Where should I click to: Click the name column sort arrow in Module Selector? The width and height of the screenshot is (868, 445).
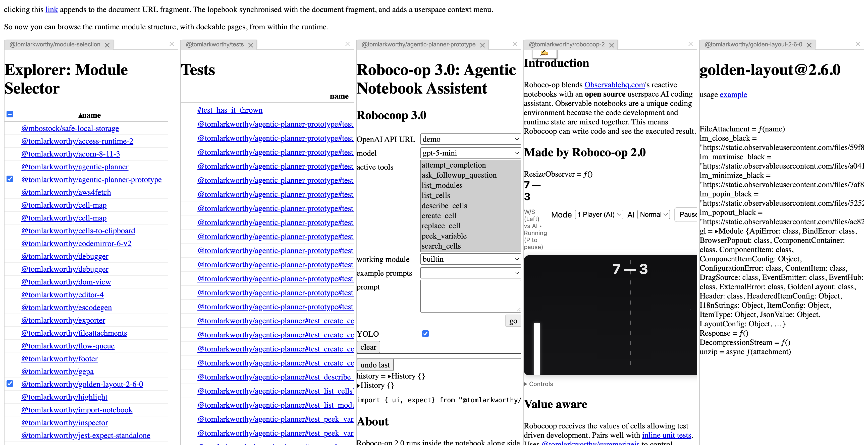(x=81, y=115)
